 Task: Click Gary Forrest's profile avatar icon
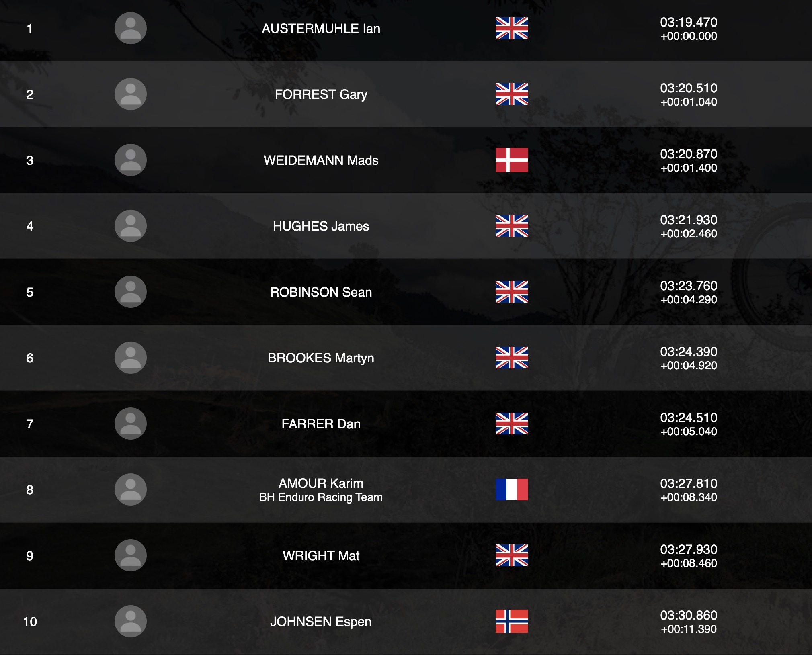pyautogui.click(x=130, y=94)
